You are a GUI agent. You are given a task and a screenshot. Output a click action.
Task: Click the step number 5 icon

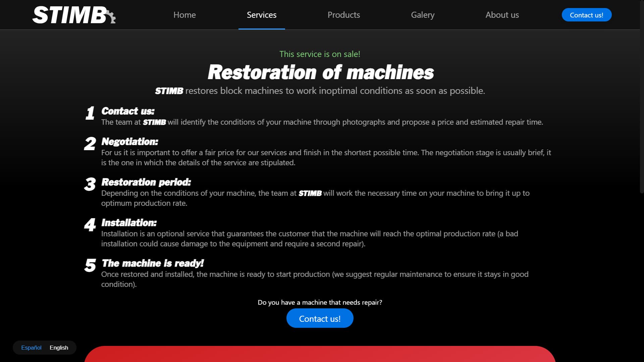pyautogui.click(x=90, y=265)
